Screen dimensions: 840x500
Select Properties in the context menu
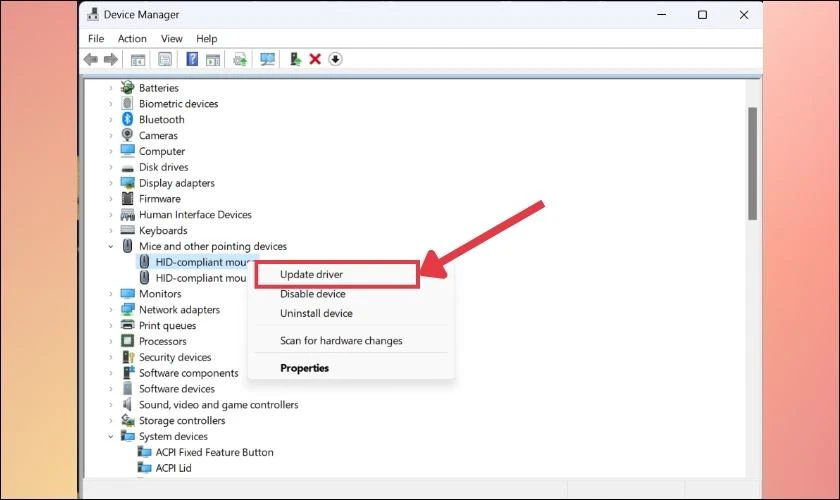pyautogui.click(x=304, y=368)
